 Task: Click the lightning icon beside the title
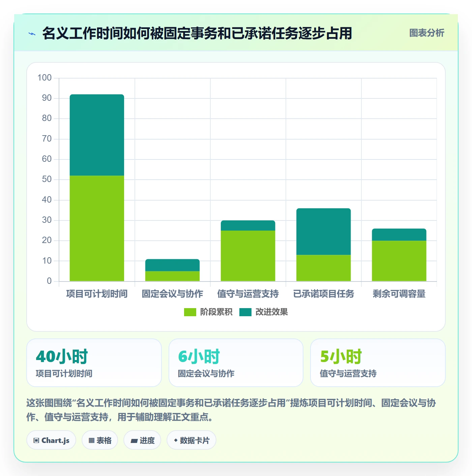point(32,34)
